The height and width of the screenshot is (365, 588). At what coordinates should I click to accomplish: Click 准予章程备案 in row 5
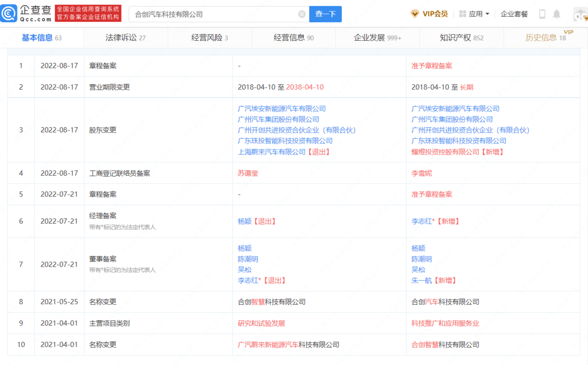[432, 195]
